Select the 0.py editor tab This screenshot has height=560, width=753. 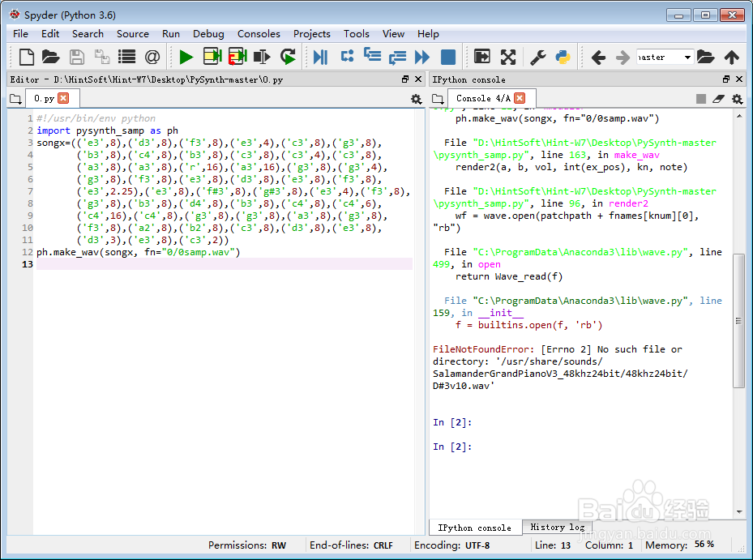[x=45, y=98]
